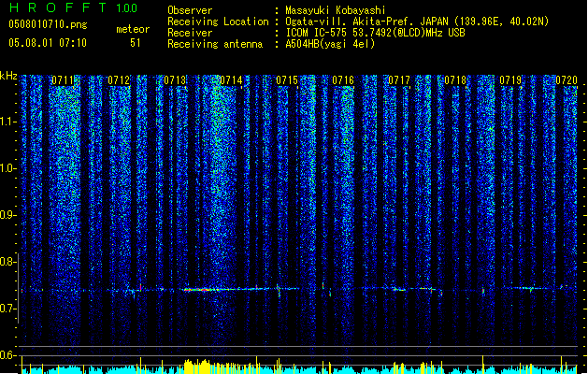The height and width of the screenshot is (374, 588).
Task: Click the 0.6 kHz axis label
Action: click(x=8, y=355)
